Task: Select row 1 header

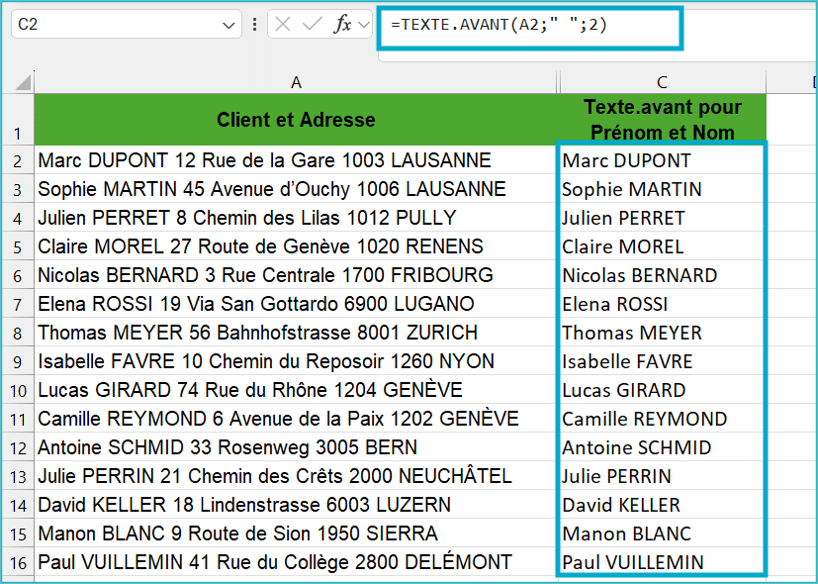Action: [x=18, y=120]
